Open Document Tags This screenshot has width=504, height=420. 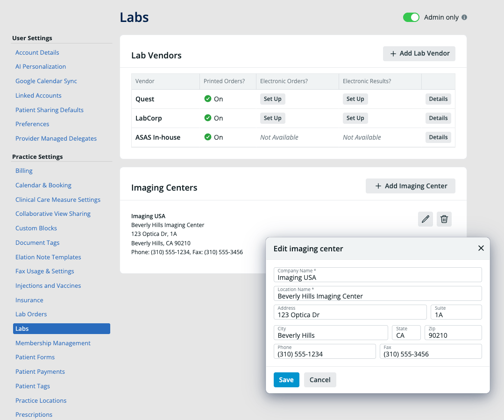point(37,243)
